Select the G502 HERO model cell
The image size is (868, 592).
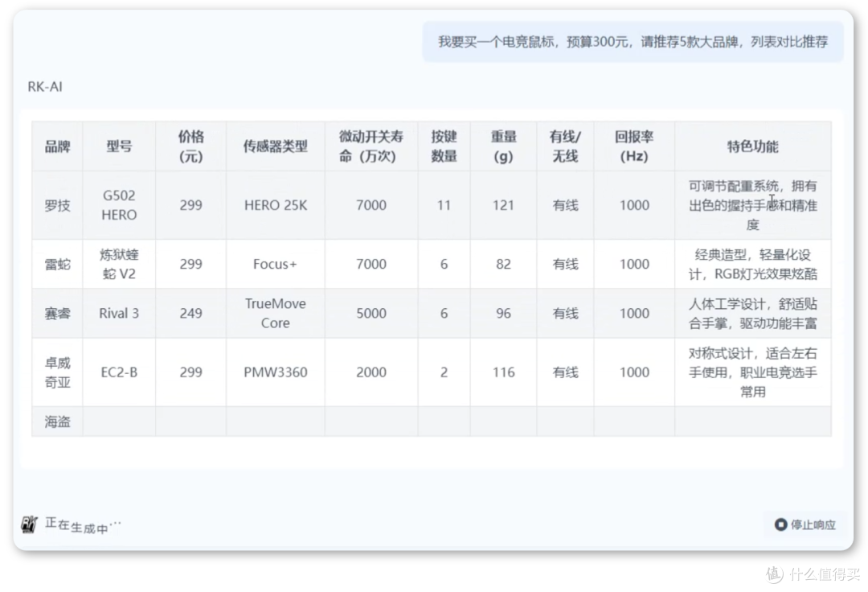click(119, 205)
